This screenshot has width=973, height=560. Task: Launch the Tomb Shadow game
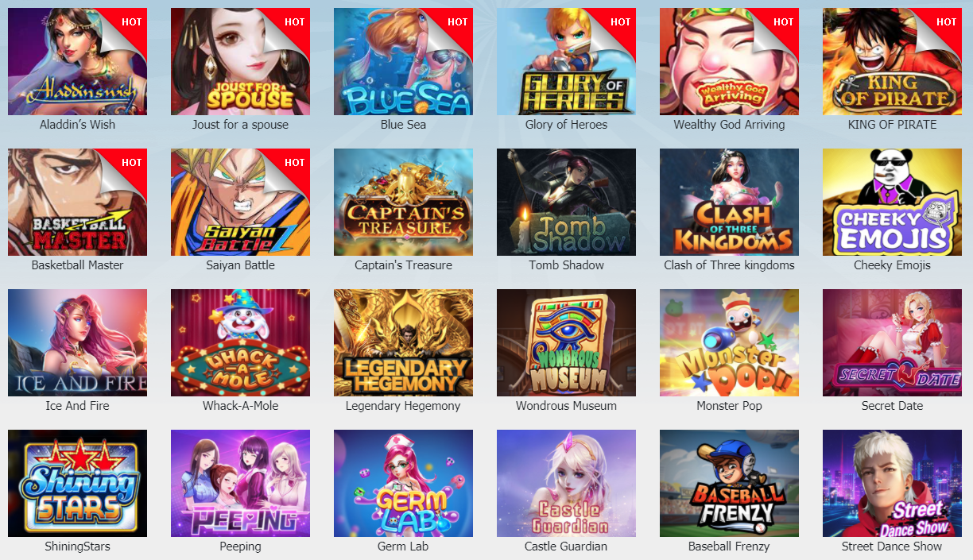(x=566, y=202)
